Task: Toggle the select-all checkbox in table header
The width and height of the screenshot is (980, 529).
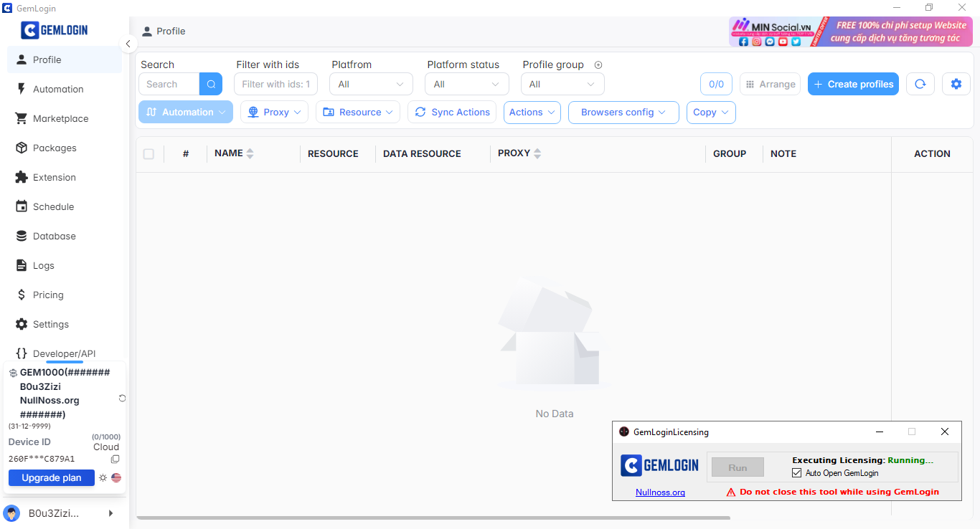Action: pyautogui.click(x=149, y=153)
